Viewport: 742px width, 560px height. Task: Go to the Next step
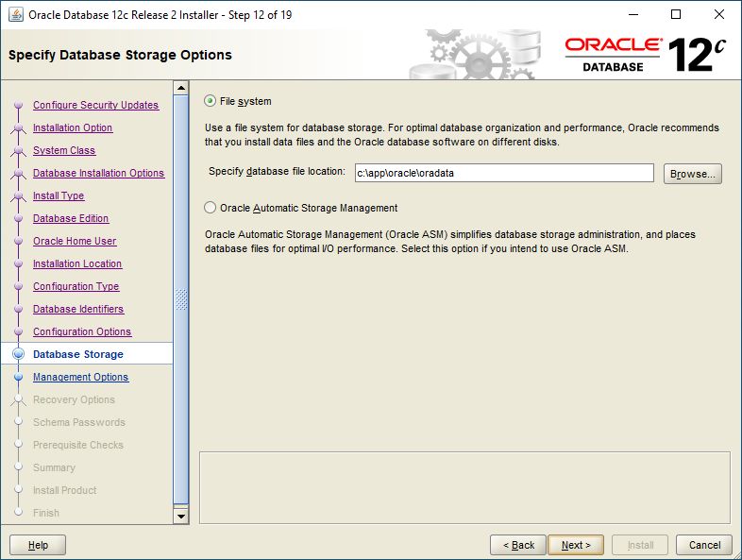click(x=576, y=545)
